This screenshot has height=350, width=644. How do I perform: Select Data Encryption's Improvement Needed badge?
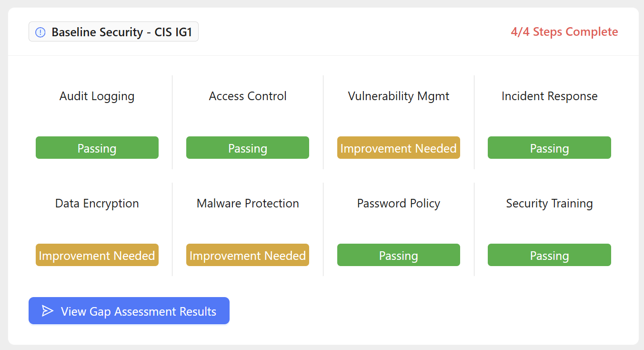coord(97,255)
